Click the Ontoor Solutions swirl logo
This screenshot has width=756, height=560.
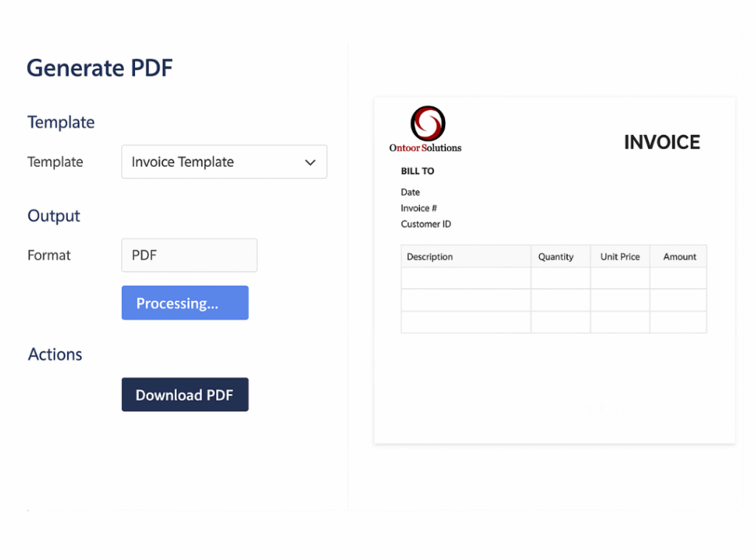(x=427, y=123)
